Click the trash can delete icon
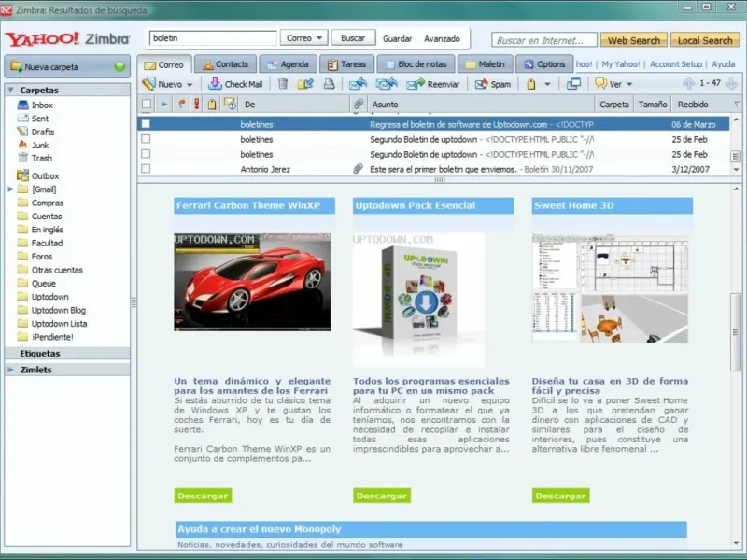This screenshot has width=747, height=560. (282, 84)
